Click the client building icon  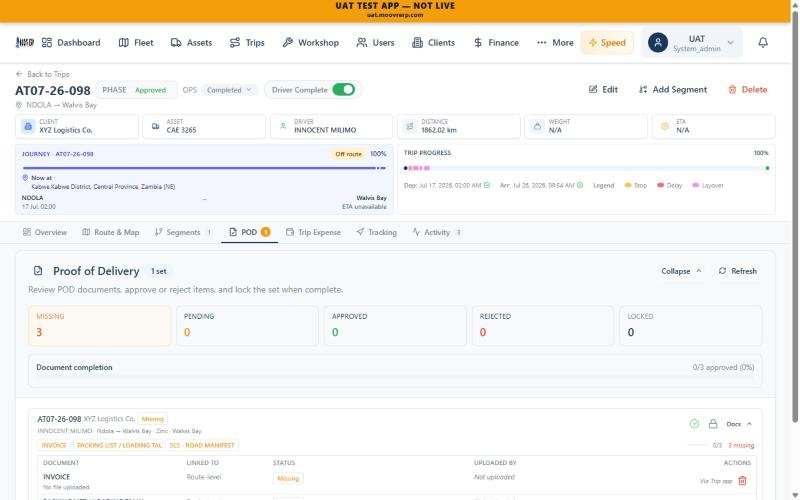[28, 126]
